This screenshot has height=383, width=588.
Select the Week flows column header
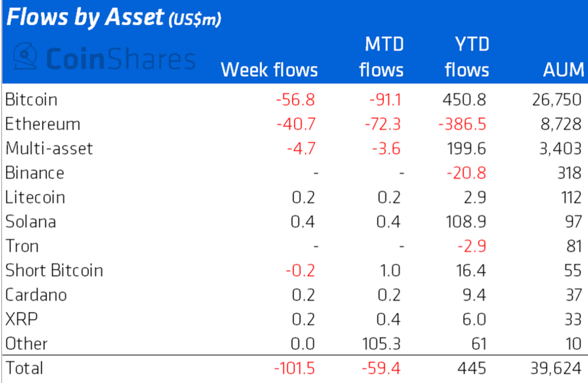[269, 70]
